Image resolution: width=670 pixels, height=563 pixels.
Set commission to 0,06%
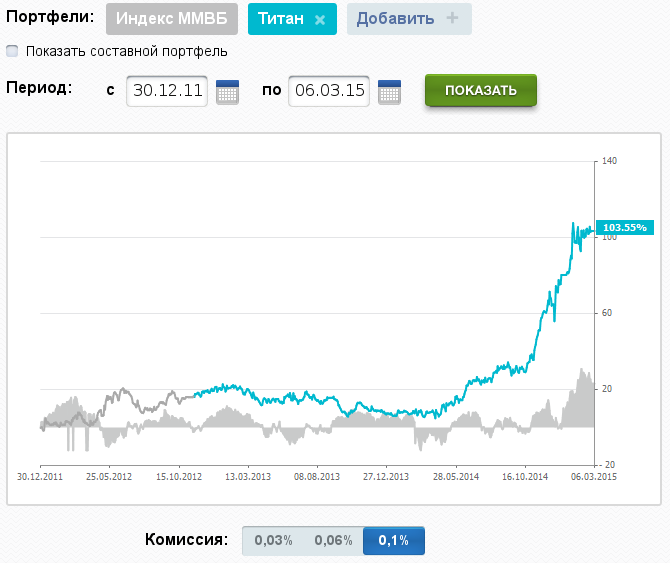pos(333,540)
